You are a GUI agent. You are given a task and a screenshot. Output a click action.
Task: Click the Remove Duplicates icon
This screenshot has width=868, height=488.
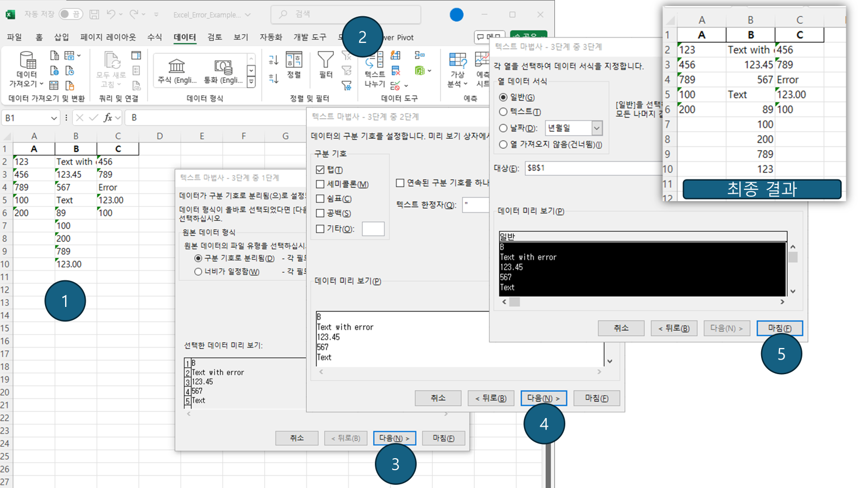pyautogui.click(x=395, y=71)
